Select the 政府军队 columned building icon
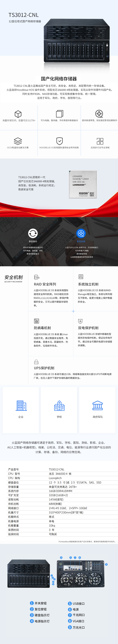The image size is (118, 644). click(x=97, y=405)
